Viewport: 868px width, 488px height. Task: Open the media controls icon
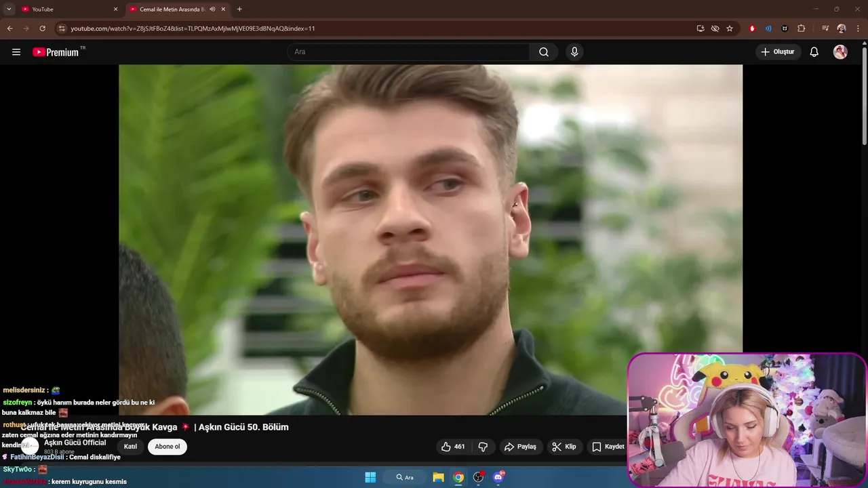point(825,28)
